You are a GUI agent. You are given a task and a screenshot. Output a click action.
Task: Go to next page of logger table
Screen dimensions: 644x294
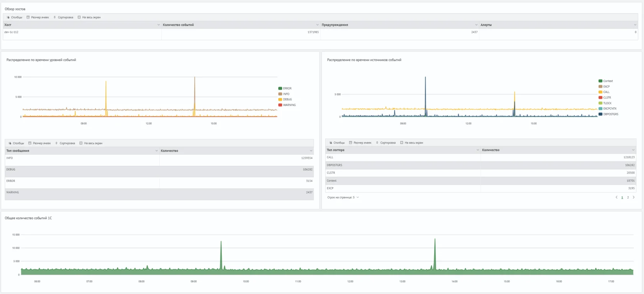pyautogui.click(x=634, y=197)
